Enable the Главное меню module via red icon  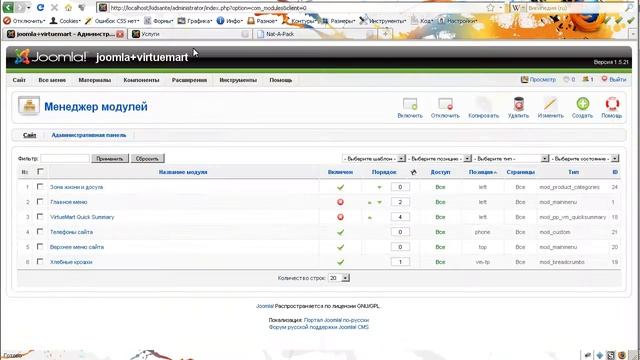[340, 202]
